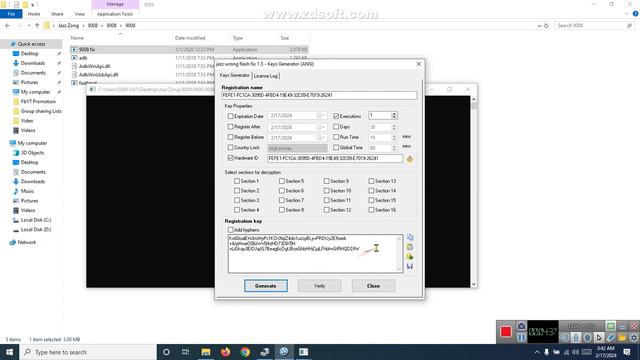Stop recording with the red square button
This screenshot has width=640, height=360.
506,331
